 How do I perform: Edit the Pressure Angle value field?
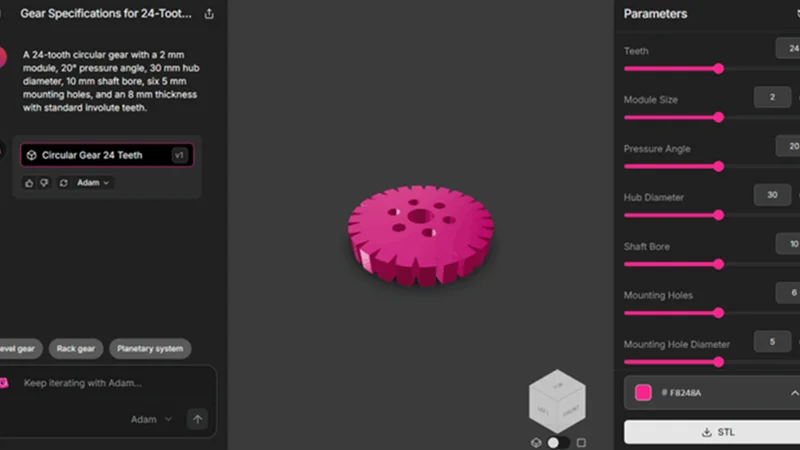click(x=788, y=146)
